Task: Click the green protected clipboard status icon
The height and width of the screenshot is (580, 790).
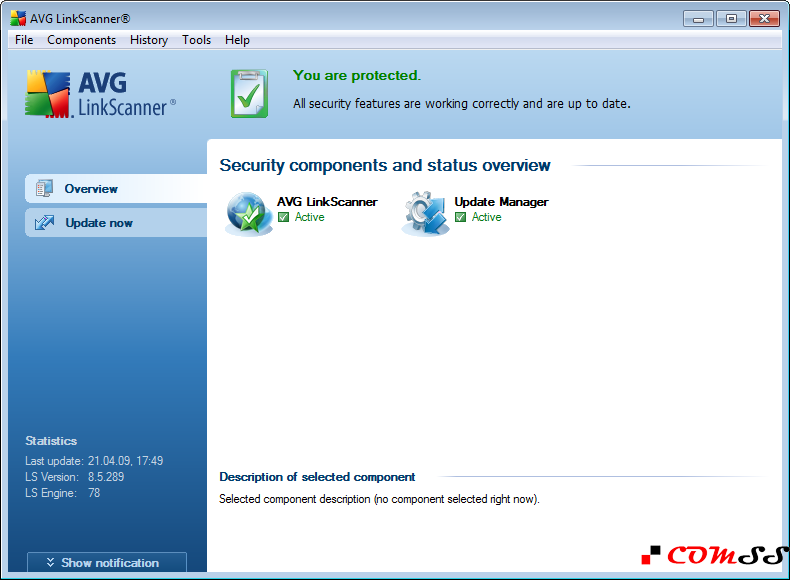Action: (x=249, y=94)
